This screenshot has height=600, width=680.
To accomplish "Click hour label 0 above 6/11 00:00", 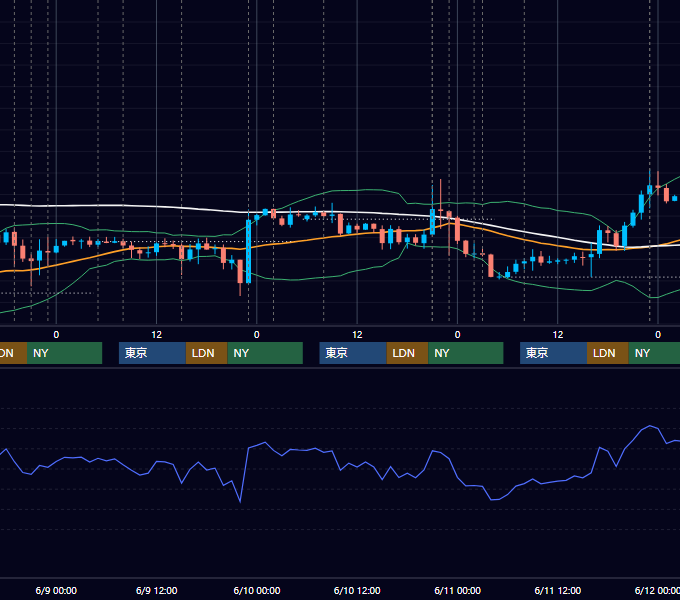I will pos(458,335).
